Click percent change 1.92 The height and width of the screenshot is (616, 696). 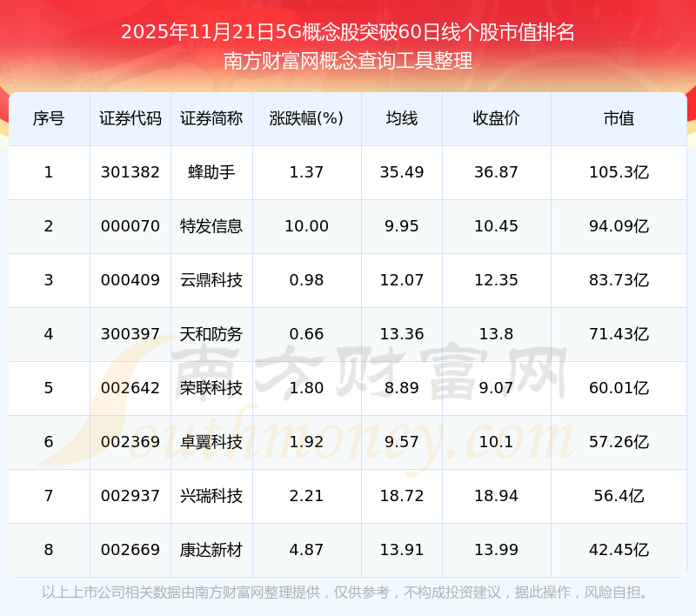click(x=306, y=442)
